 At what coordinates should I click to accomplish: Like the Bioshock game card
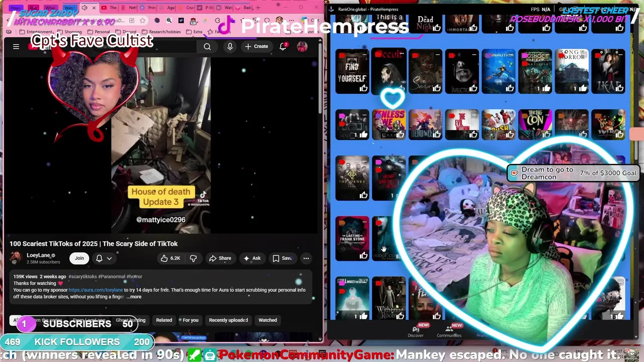546,88
